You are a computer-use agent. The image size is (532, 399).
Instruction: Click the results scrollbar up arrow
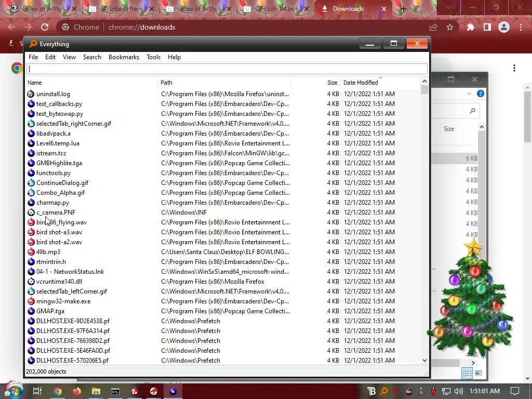pos(424,82)
